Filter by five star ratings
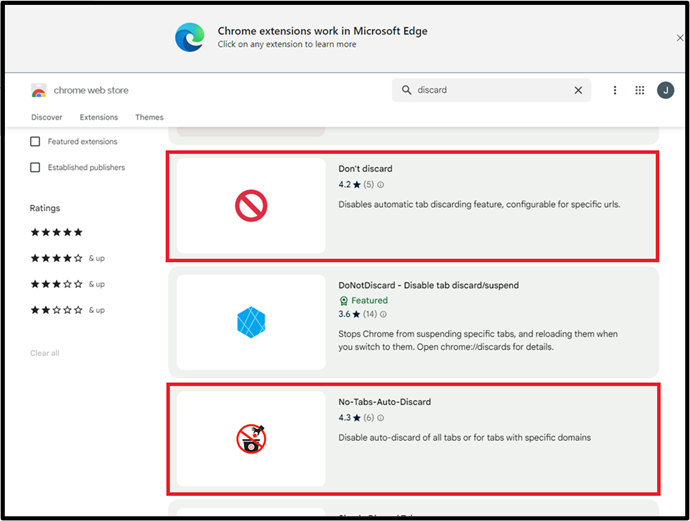 (x=56, y=232)
